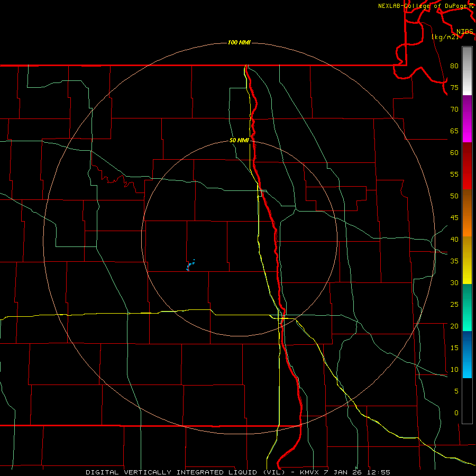Select the "70" value on VIL scale

pyautogui.click(x=454, y=109)
